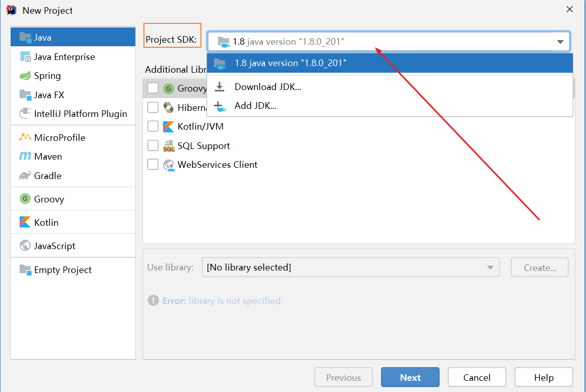Click the SQL Support label text
The width and height of the screenshot is (586, 392).
[203, 146]
